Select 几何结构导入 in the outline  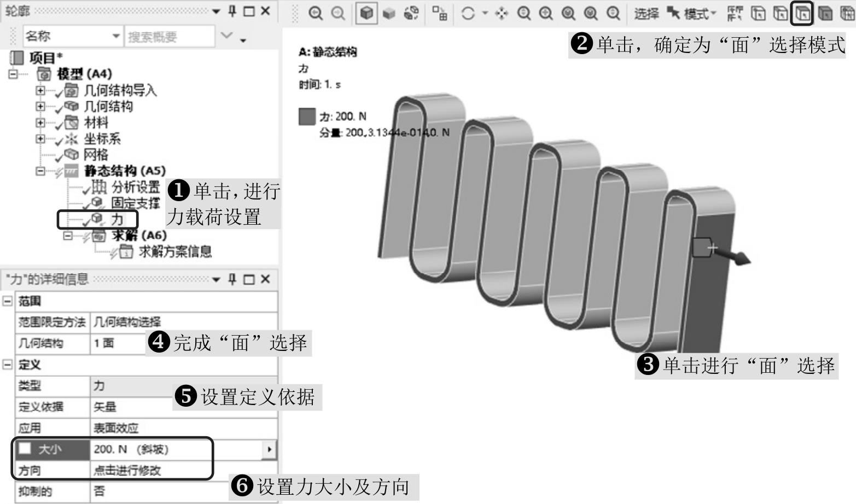(120, 90)
